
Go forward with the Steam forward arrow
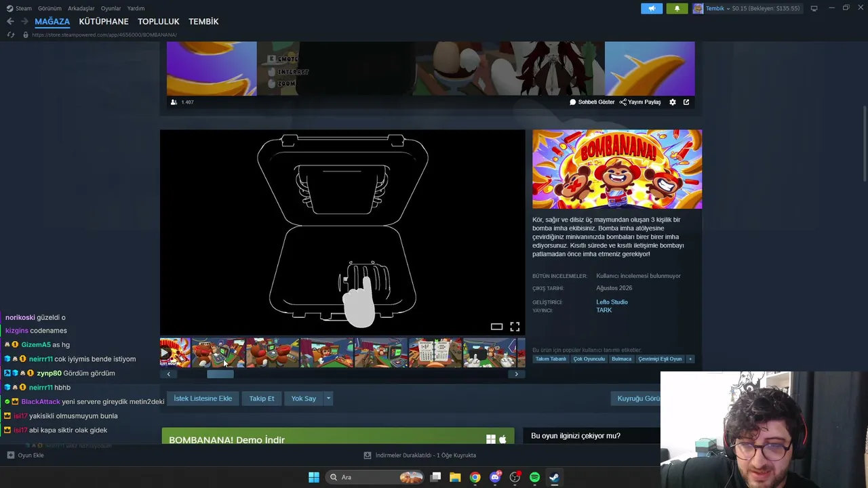pyautogui.click(x=24, y=22)
